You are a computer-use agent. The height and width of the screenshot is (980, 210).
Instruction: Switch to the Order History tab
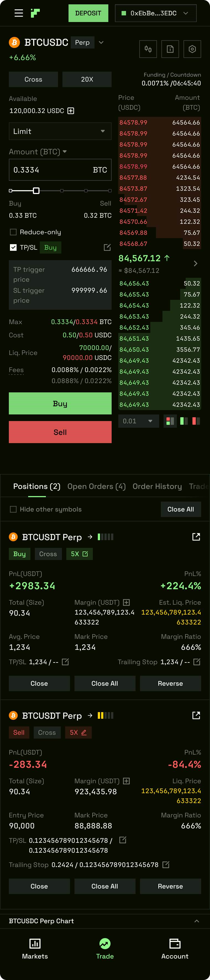click(157, 486)
